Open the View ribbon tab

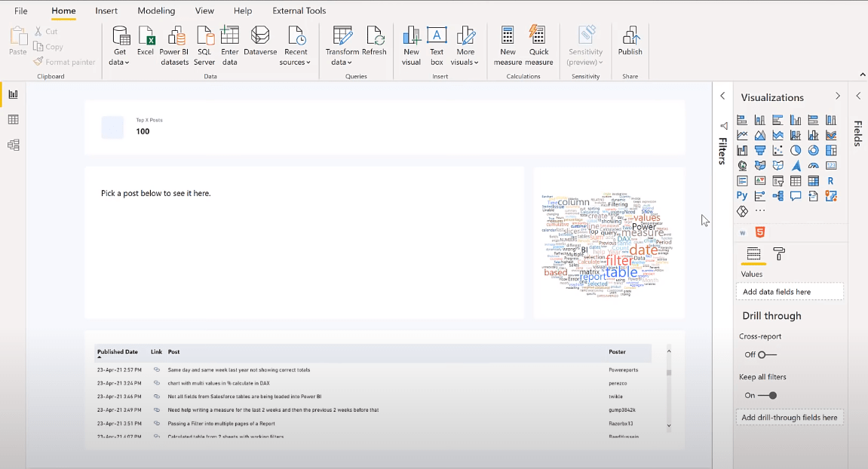coord(204,11)
